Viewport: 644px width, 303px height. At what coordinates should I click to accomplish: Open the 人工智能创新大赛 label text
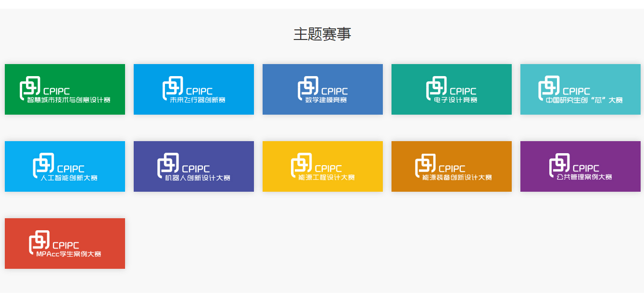coord(69,178)
